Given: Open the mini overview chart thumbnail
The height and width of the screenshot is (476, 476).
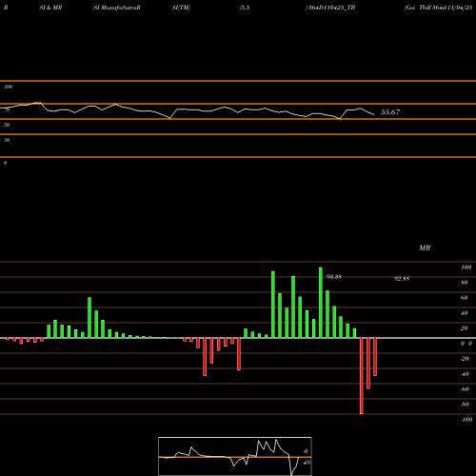Looking at the screenshot, I should (x=235, y=456).
